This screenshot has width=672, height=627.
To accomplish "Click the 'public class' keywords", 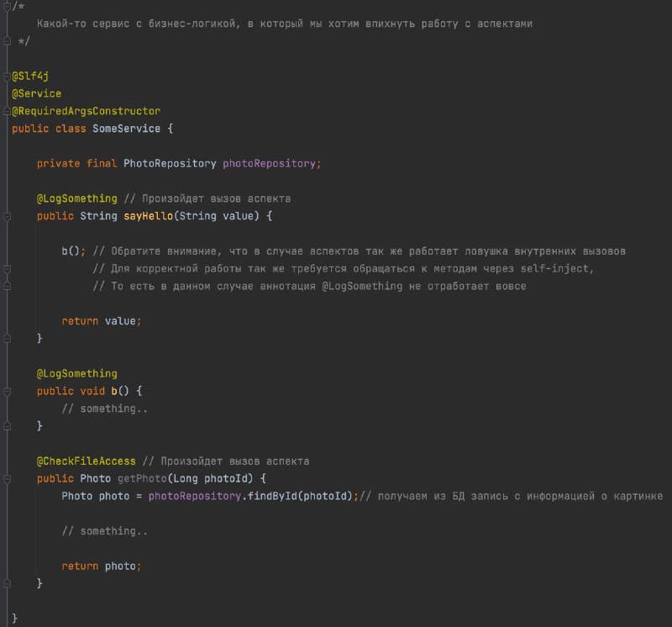I will tap(49, 129).
